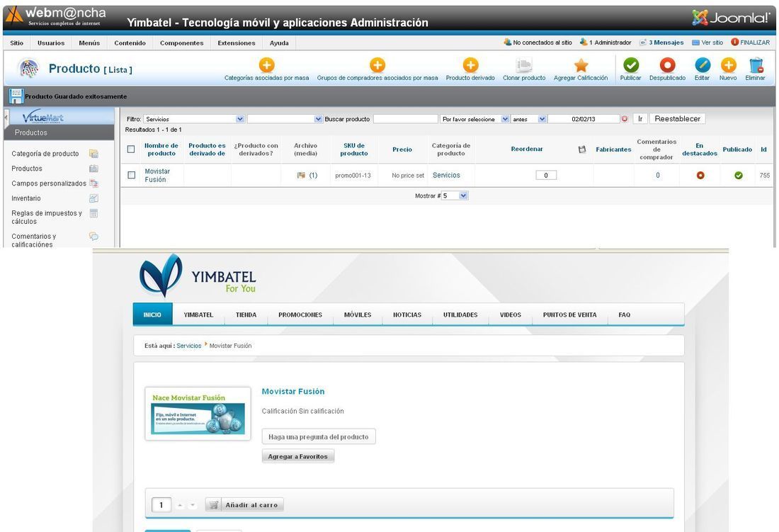Screen dimensions: 779x532
Task: Open the empty second filter dropdown
Action: point(285,119)
